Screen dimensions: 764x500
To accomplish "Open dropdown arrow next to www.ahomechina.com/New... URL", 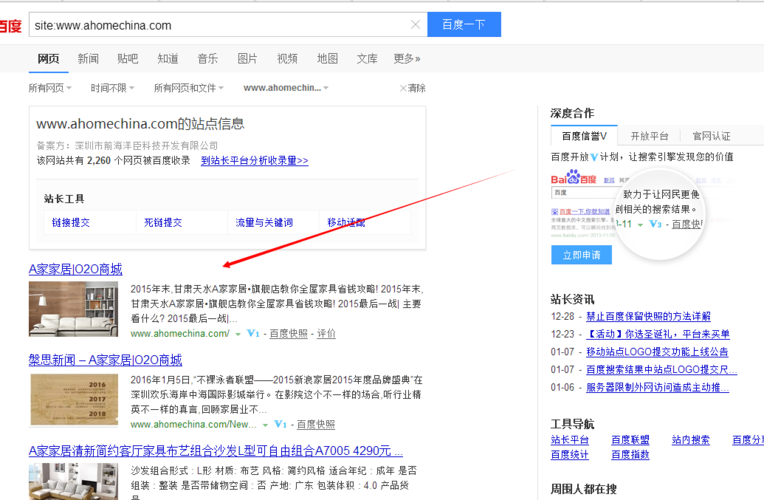I will (265, 425).
